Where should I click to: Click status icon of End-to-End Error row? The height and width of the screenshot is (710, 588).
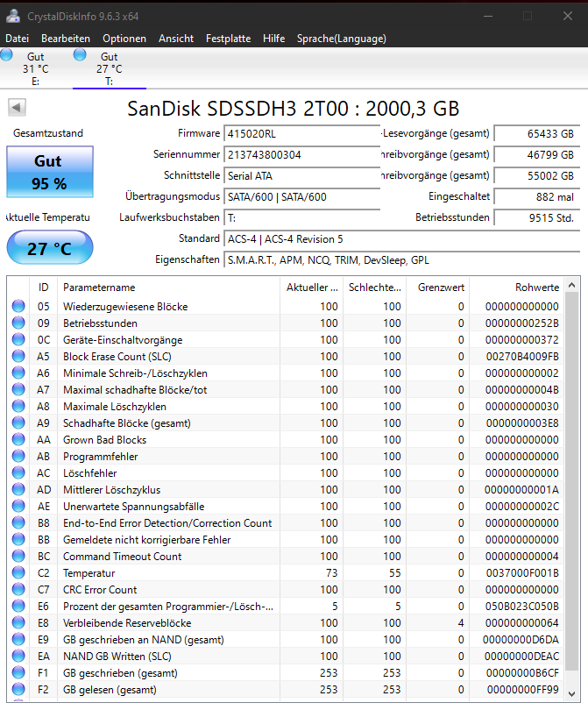pyautogui.click(x=18, y=522)
